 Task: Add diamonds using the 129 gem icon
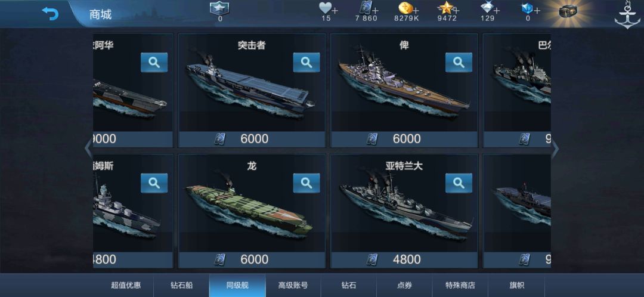(488, 8)
